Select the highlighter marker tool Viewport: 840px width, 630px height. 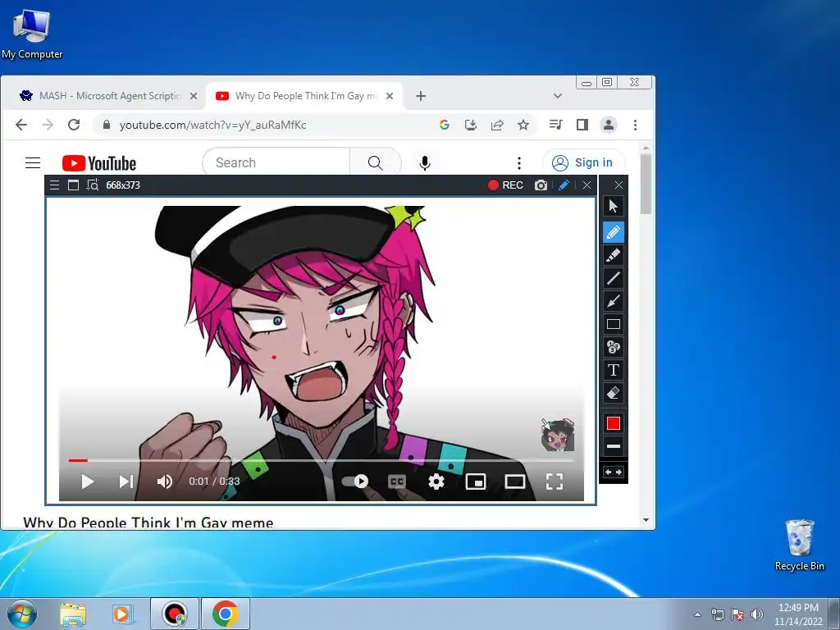pyautogui.click(x=614, y=255)
